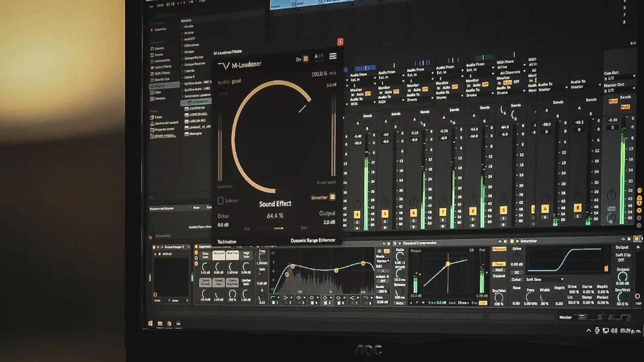Screen dimensions: 644x362
Task: Expand the EZdrummer plugin folder
Action: click(191, 45)
